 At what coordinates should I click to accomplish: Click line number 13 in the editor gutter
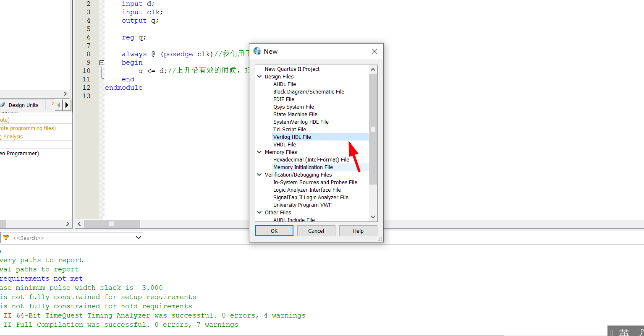click(86, 96)
